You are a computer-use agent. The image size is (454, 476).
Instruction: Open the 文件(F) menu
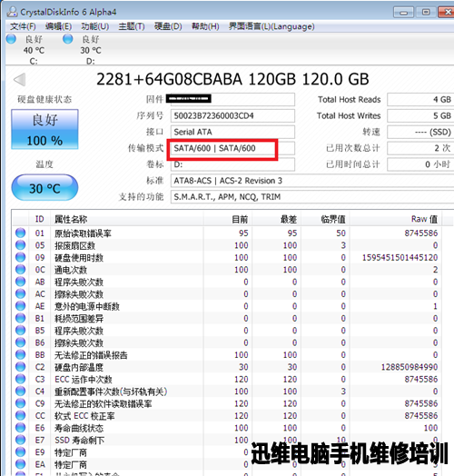(23, 26)
